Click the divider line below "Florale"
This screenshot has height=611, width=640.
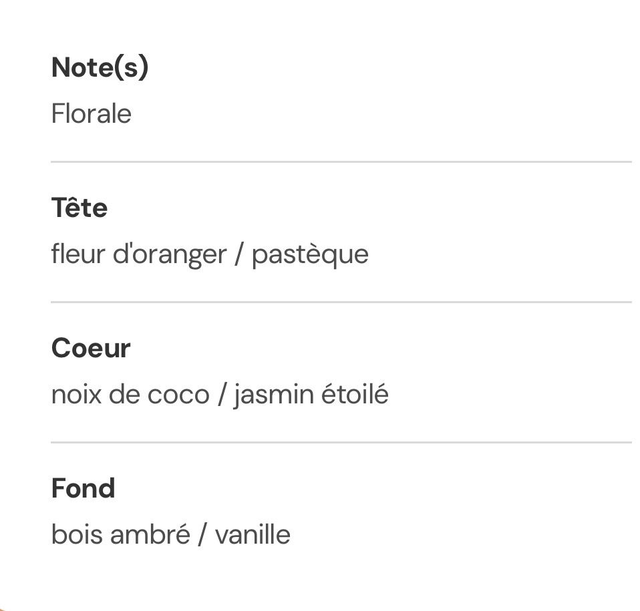point(340,161)
